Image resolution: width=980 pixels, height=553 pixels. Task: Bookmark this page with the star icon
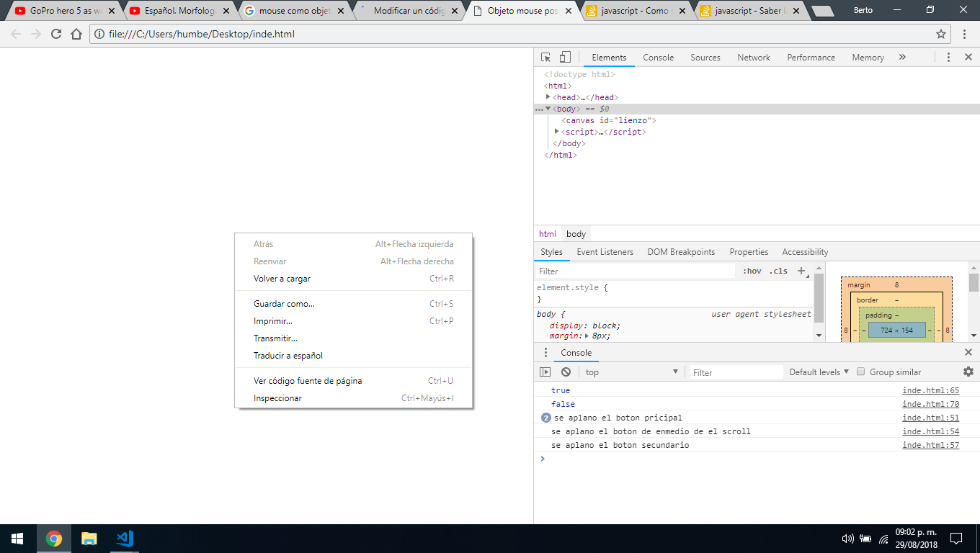coord(941,34)
